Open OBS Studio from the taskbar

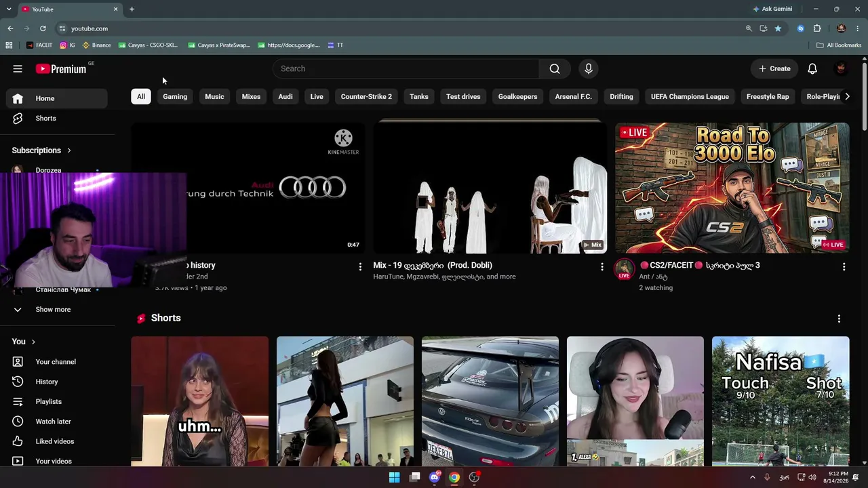(x=474, y=477)
